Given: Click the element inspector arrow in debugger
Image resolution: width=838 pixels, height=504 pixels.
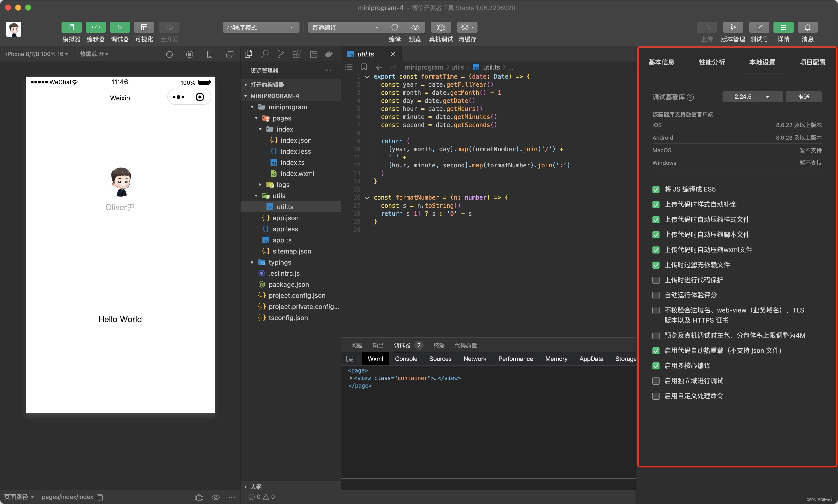Looking at the screenshot, I should pos(349,359).
